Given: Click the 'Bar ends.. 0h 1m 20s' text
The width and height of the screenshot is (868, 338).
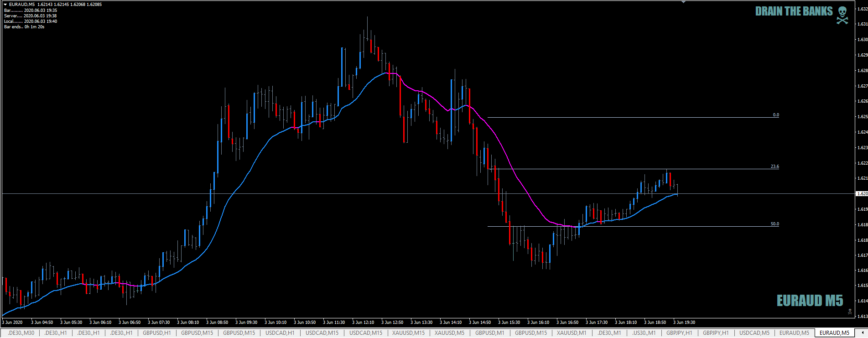Looking at the screenshot, I should pyautogui.click(x=24, y=27).
